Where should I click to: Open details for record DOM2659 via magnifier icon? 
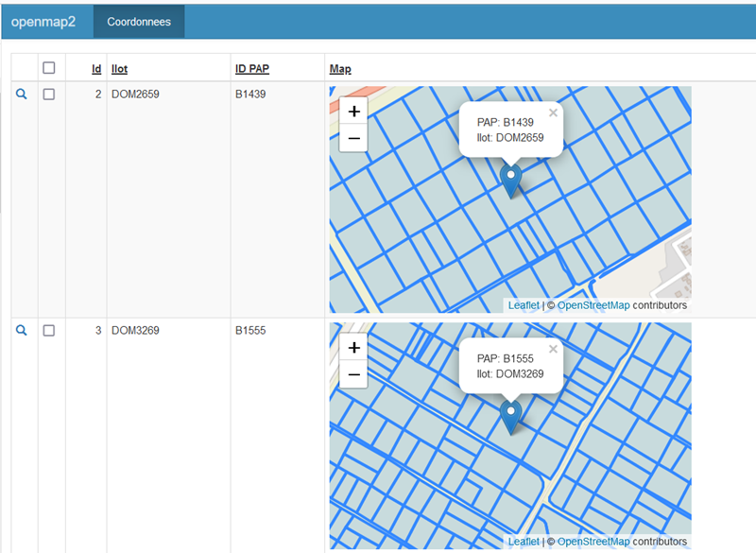tap(21, 94)
